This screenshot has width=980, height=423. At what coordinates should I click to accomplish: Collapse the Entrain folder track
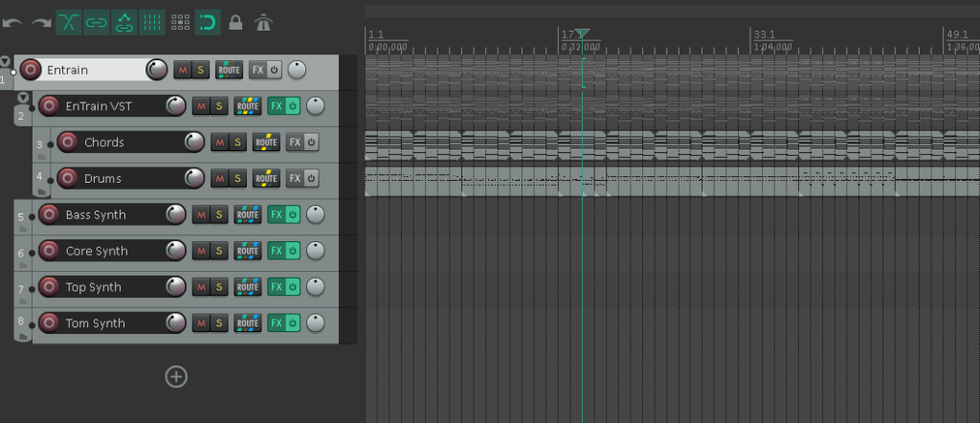[6, 61]
